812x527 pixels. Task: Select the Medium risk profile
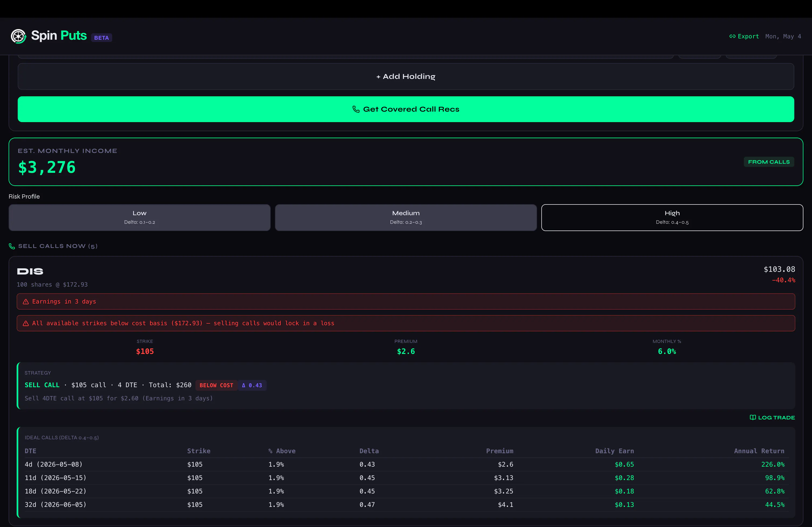pos(406,217)
